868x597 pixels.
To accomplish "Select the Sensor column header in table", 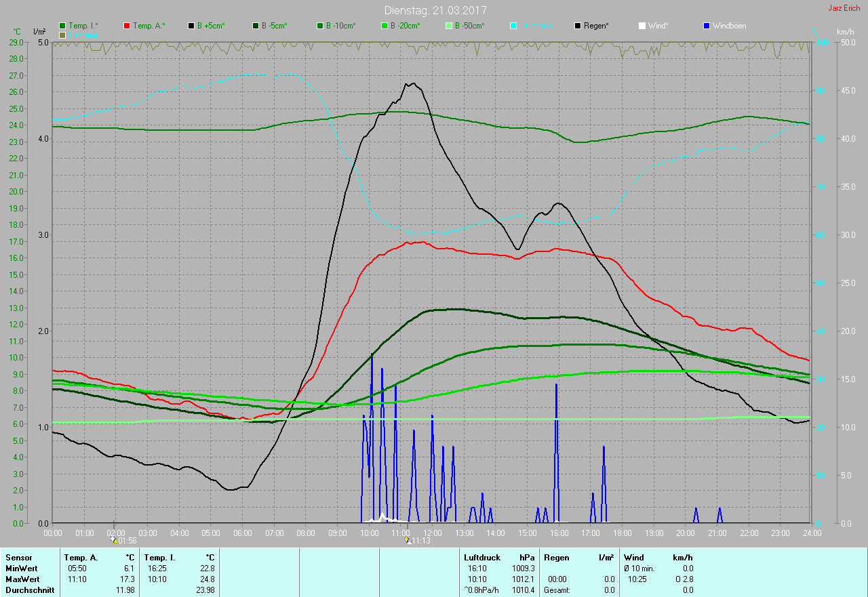I will point(18,557).
